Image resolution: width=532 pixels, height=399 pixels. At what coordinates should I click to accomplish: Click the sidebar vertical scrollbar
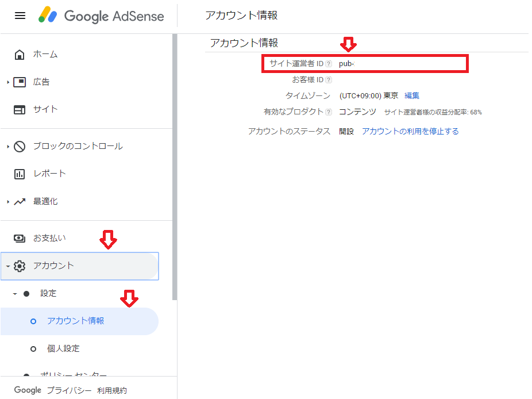click(x=175, y=167)
